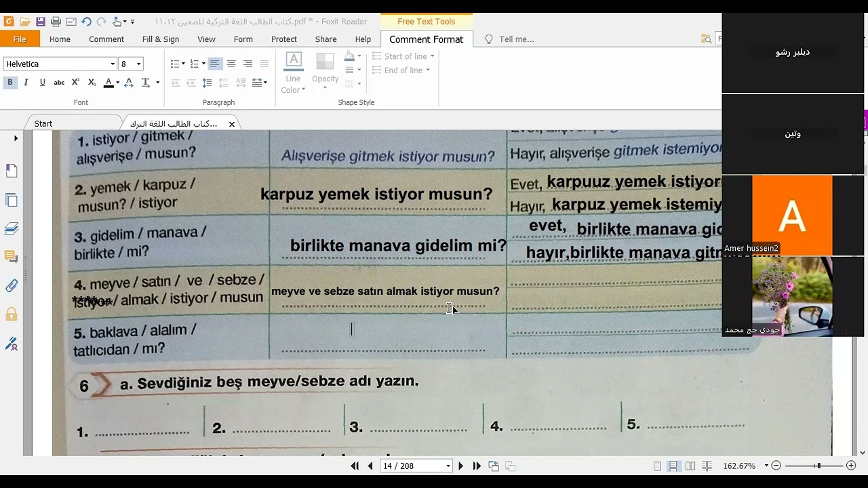Toggle Bold formatting
This screenshot has height=488, width=868.
[x=10, y=82]
